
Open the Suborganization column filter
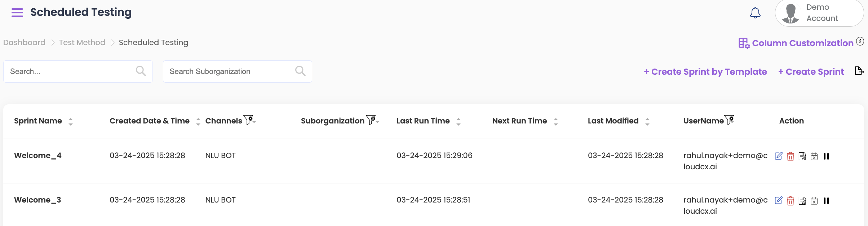coord(372,120)
